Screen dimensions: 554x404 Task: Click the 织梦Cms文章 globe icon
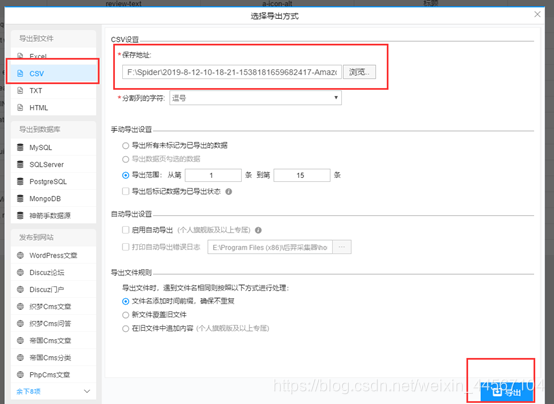[20, 306]
